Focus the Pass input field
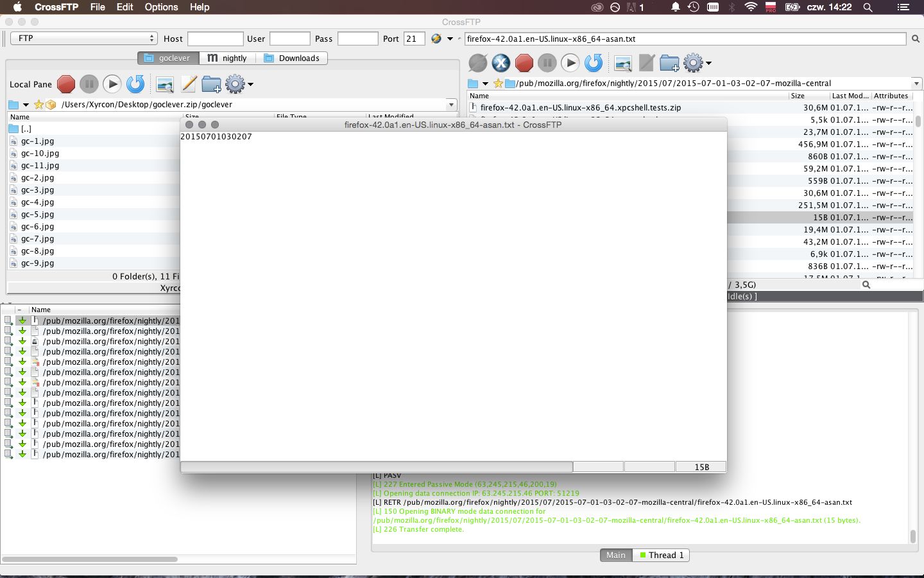This screenshot has height=578, width=924. [357, 39]
